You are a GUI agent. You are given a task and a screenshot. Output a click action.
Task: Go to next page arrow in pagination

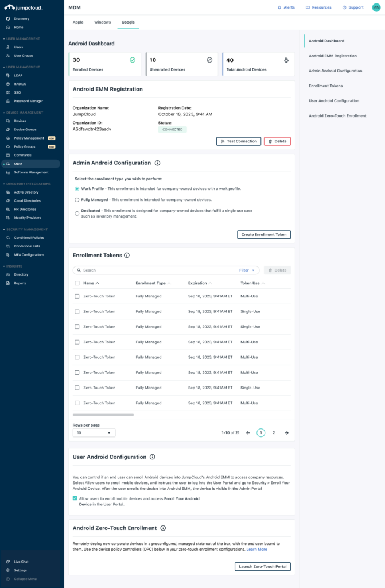tap(286, 432)
